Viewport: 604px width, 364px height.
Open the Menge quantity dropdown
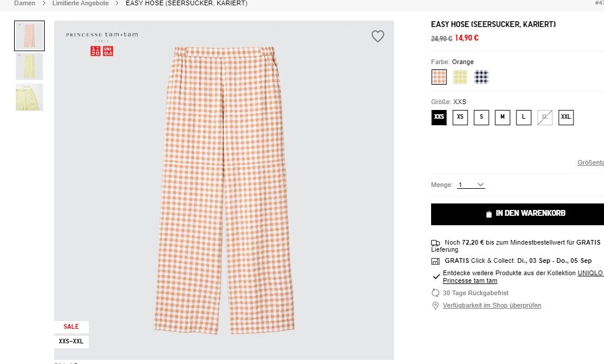point(471,185)
